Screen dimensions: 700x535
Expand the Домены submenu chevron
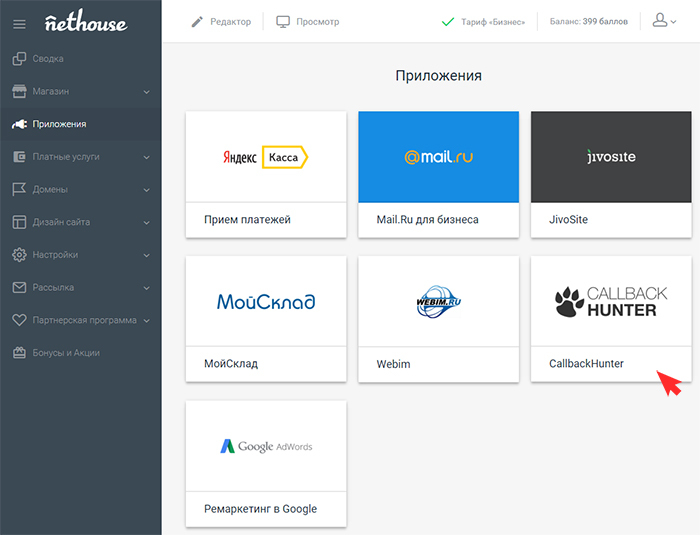146,190
